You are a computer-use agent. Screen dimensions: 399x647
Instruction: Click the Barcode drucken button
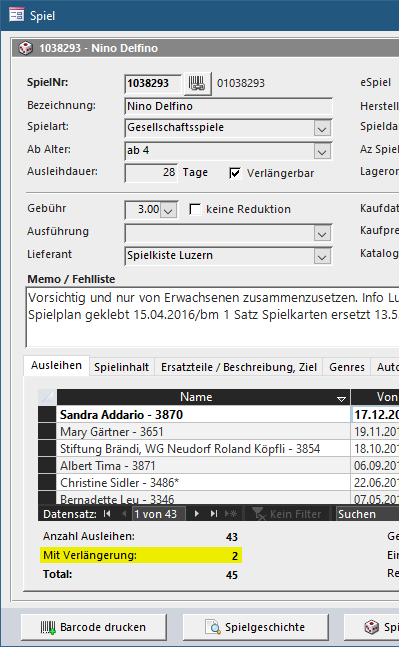point(94,627)
